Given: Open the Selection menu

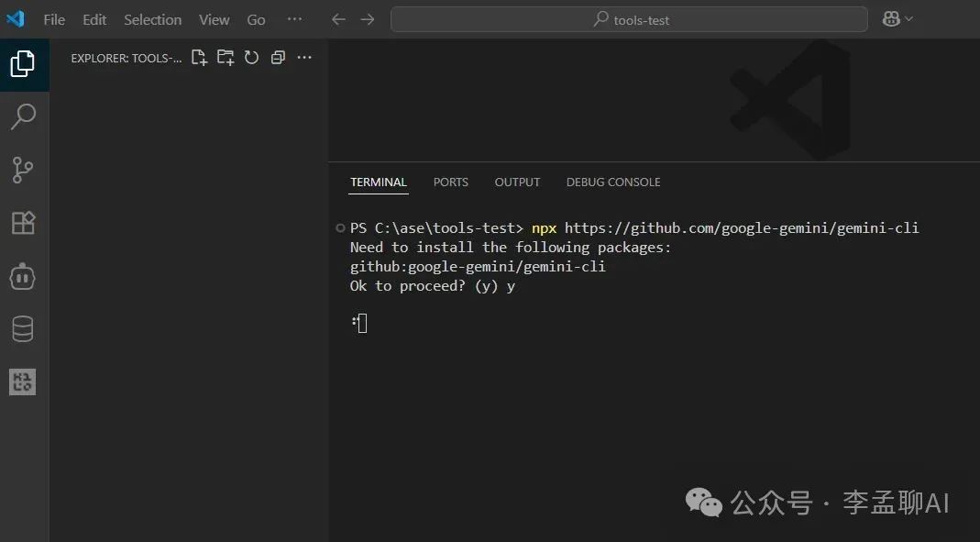Looking at the screenshot, I should click(152, 20).
